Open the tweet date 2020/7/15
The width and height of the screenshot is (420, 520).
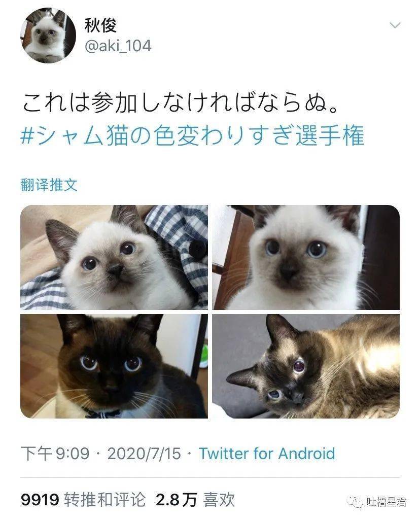(144, 454)
